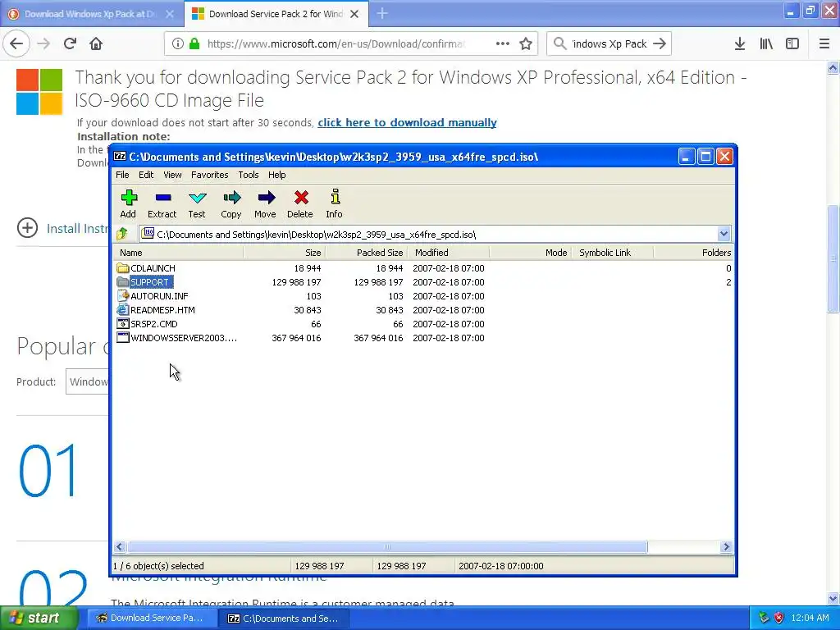The image size is (840, 630).
Task: Click the 7-Zip horizontal scrollbar thumb
Action: pos(387,547)
